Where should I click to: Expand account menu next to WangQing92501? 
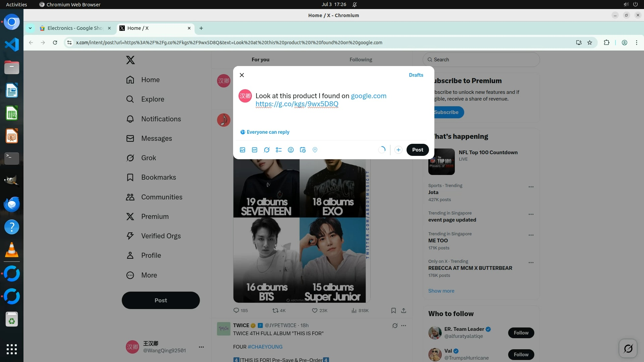(x=201, y=347)
